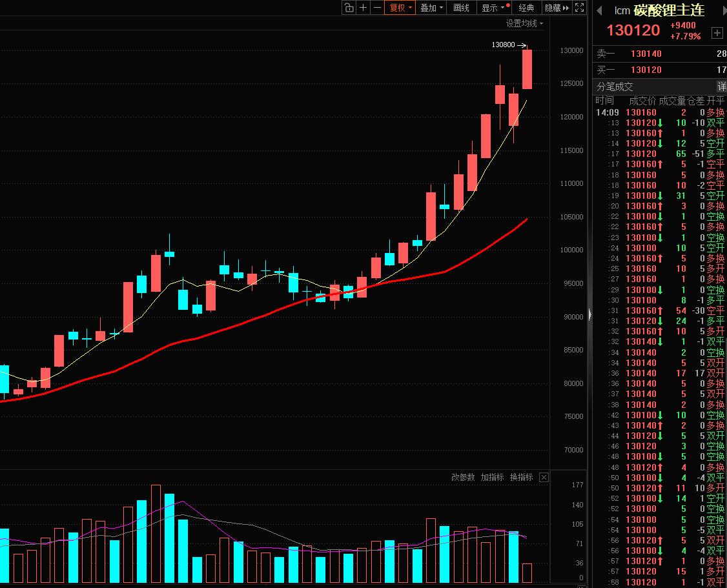Enter fullscreen with the expand icon
727x588 pixels.
579,8
